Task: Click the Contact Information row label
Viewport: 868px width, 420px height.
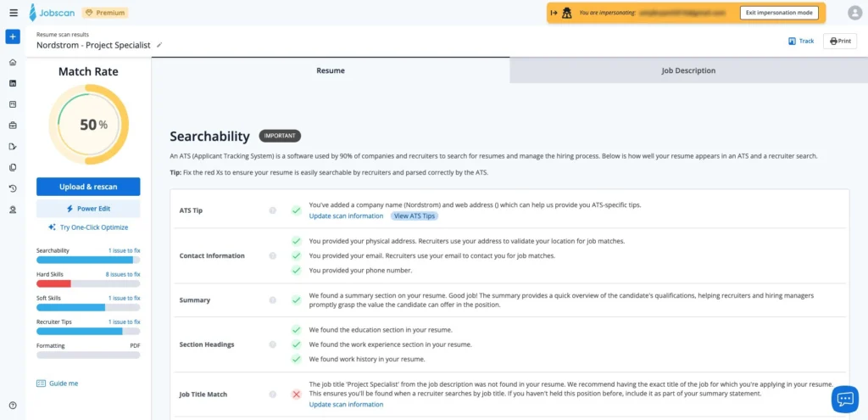Action: click(x=212, y=256)
